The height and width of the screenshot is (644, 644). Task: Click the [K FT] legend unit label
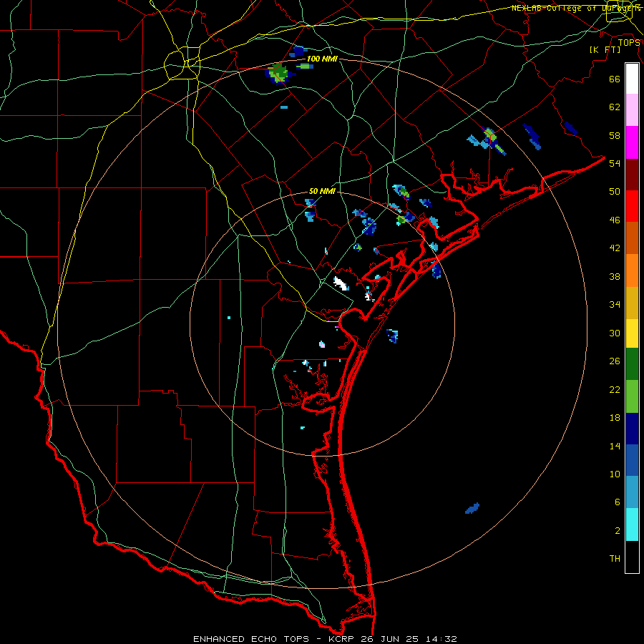pyautogui.click(x=605, y=49)
